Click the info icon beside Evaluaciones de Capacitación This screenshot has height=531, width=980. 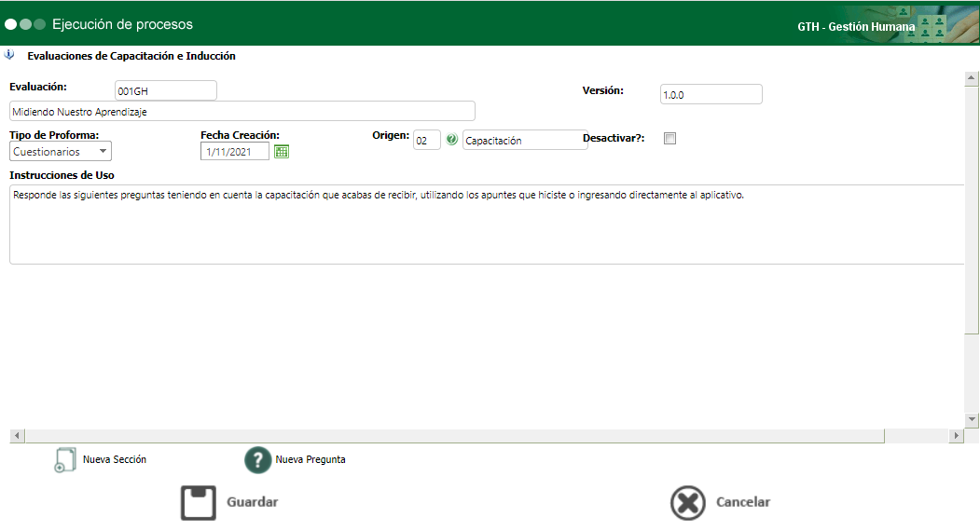click(x=9, y=55)
